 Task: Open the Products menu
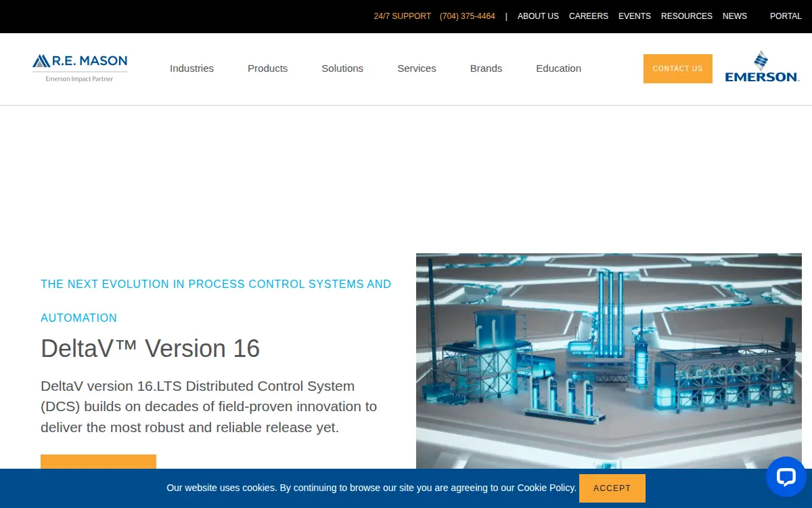tap(267, 68)
